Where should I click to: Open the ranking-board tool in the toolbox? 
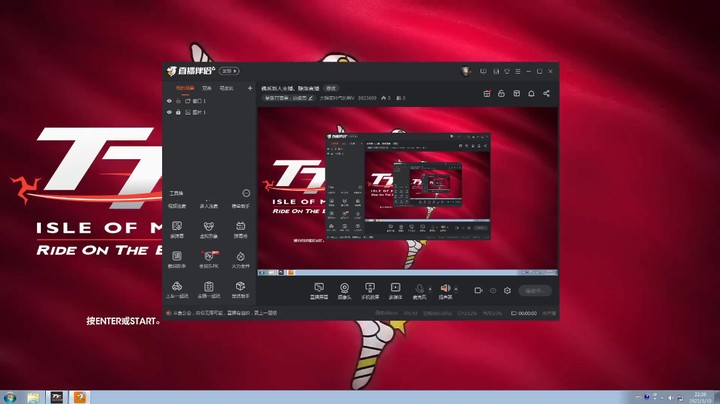(x=177, y=259)
